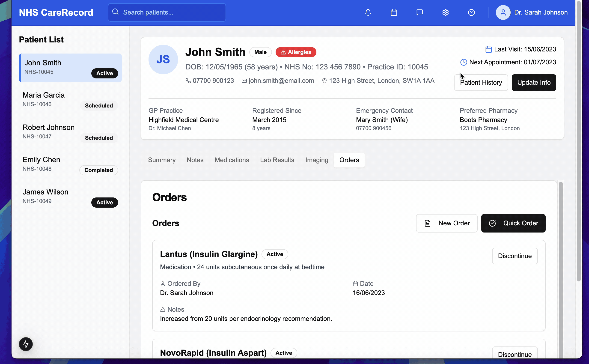Click the JS patient avatar

[x=163, y=60]
